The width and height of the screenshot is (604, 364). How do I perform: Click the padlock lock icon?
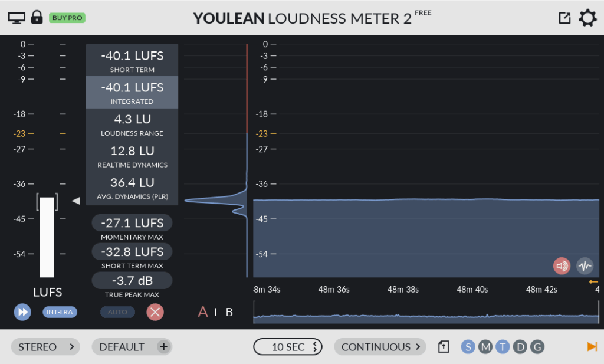click(37, 17)
